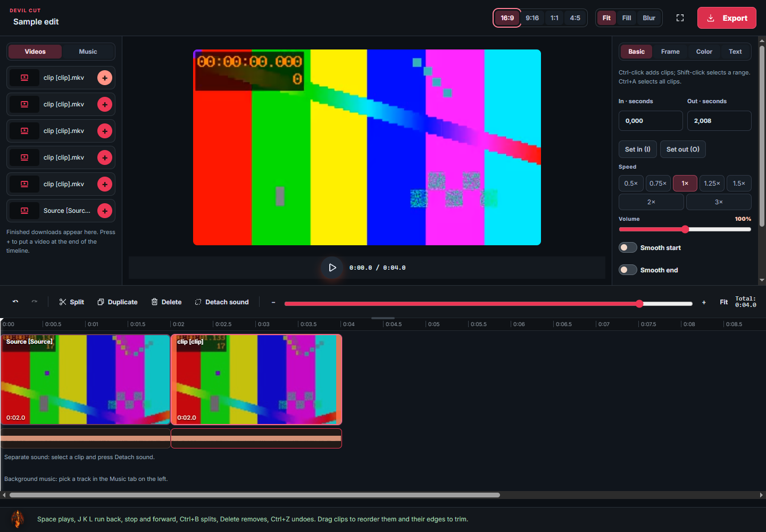The width and height of the screenshot is (766, 532).
Task: Enable Smooth end switch
Action: point(628,270)
